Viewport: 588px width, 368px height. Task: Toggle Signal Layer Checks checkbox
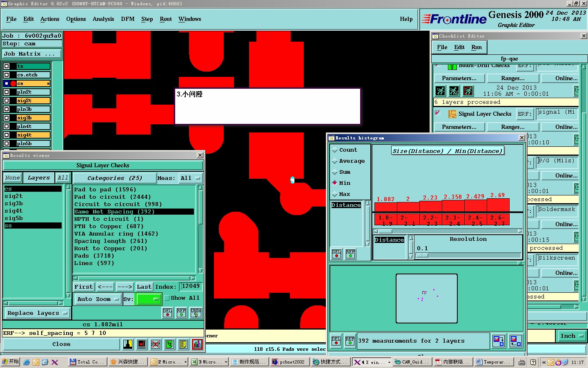pos(437,113)
